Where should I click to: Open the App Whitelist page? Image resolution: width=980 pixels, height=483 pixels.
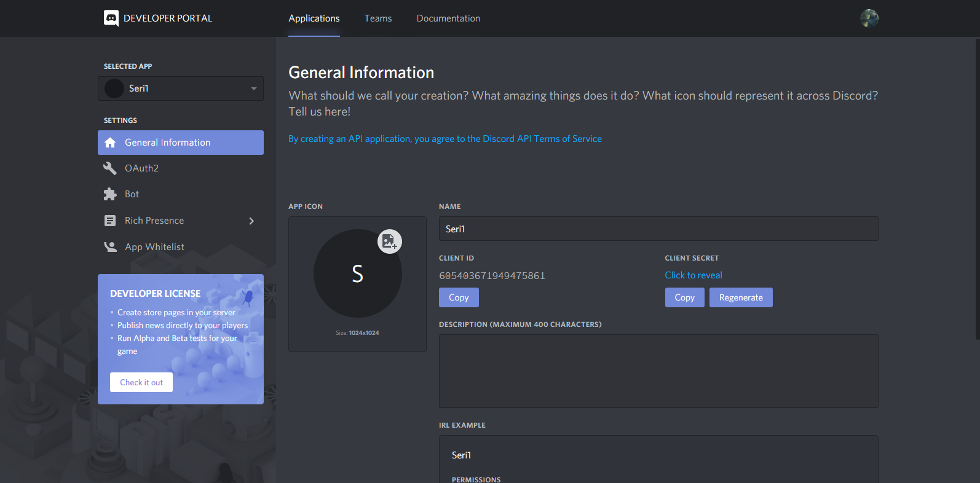pyautogui.click(x=181, y=247)
